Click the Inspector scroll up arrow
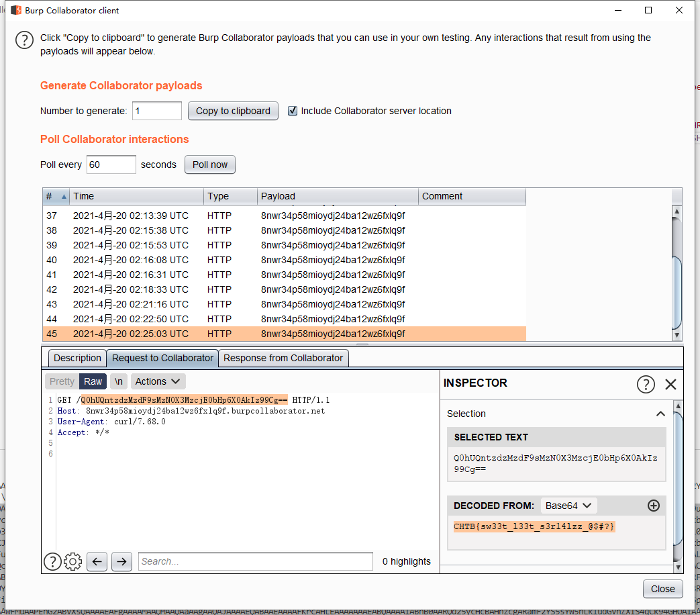700x615 pixels. click(x=678, y=406)
